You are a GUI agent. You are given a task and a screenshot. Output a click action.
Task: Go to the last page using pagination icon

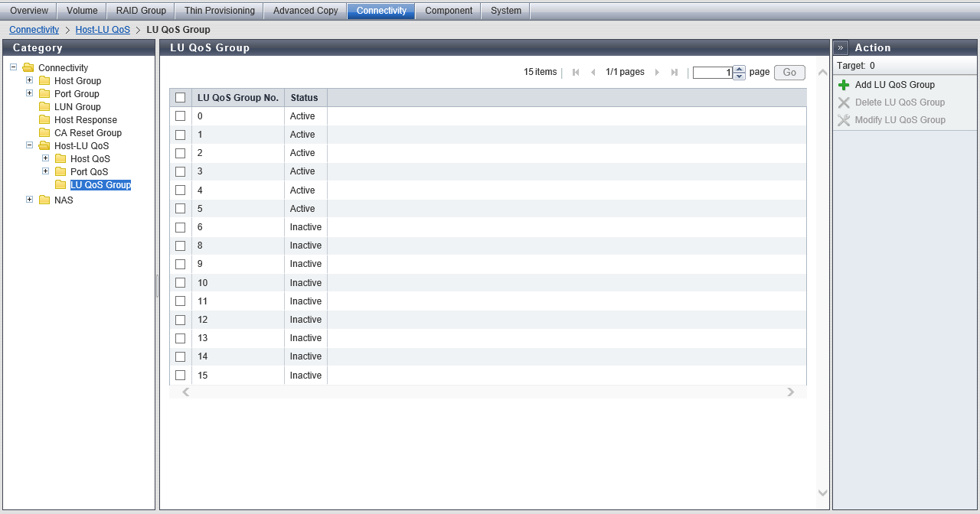tap(675, 73)
